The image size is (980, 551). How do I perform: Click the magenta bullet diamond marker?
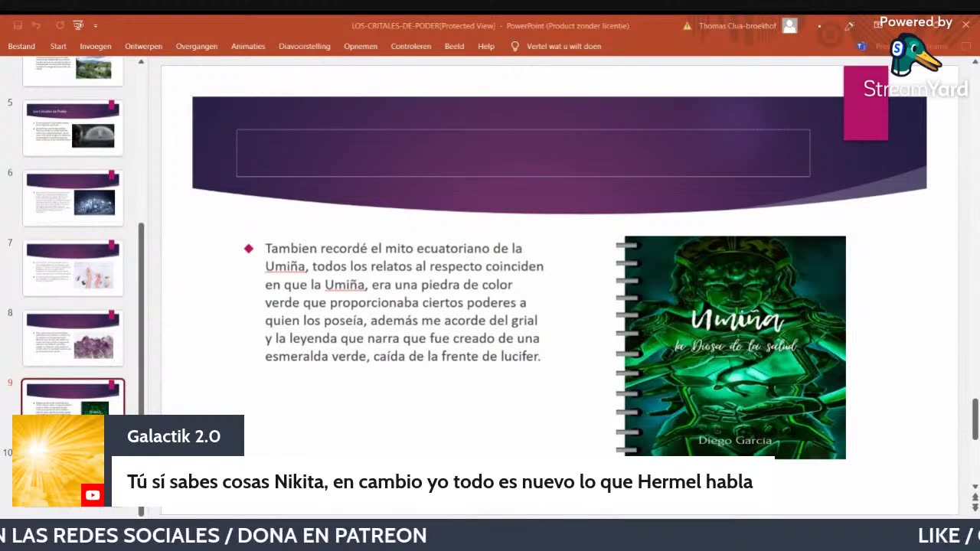pos(248,248)
